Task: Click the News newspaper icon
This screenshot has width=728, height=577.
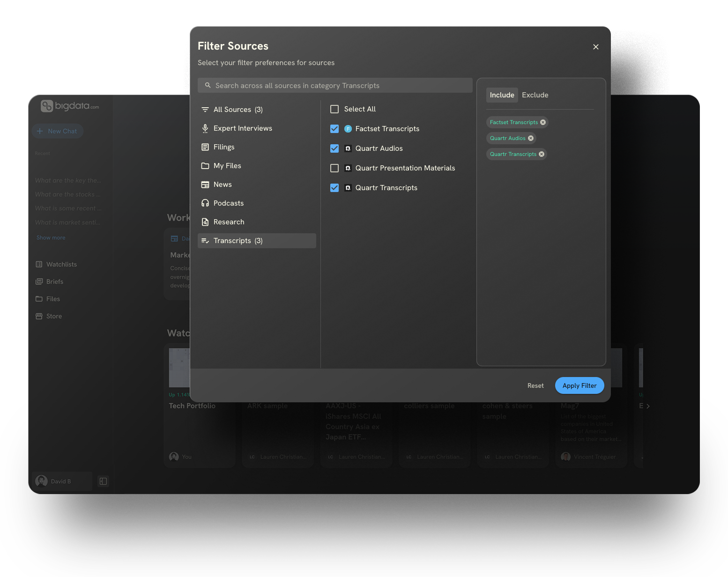Action: tap(205, 185)
